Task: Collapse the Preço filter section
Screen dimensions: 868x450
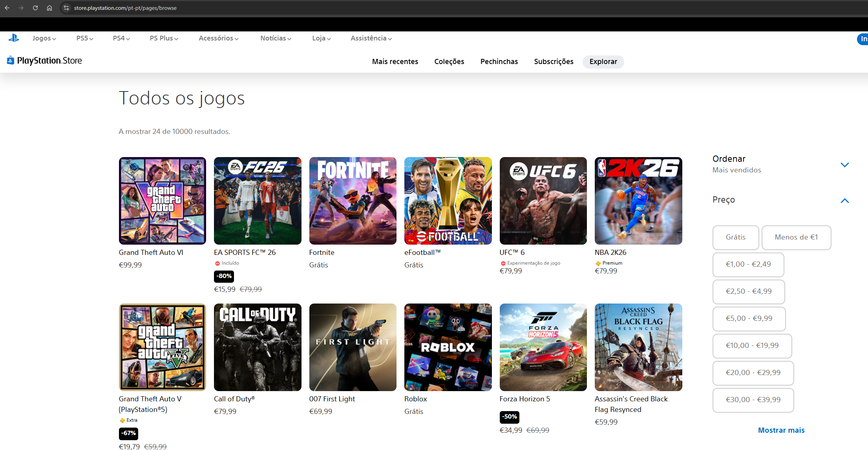Action: pyautogui.click(x=845, y=201)
